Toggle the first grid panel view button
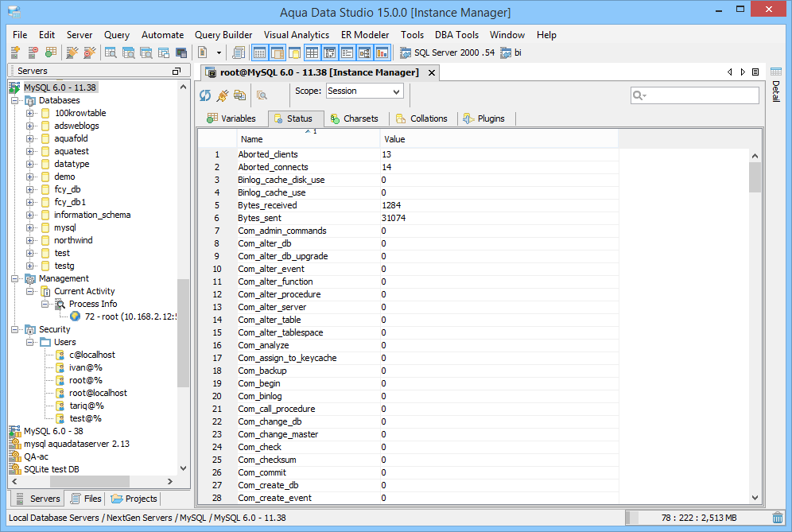This screenshot has height=532, width=792. click(x=259, y=52)
